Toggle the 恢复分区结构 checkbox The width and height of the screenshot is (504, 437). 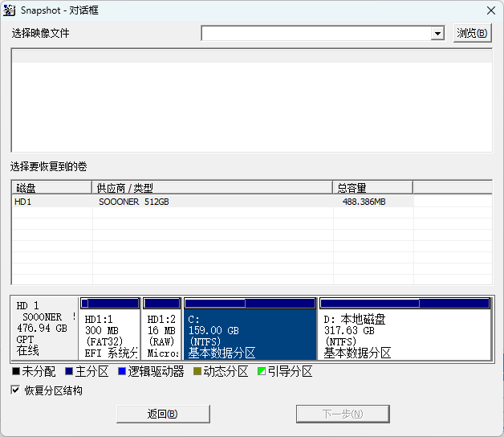(16, 390)
